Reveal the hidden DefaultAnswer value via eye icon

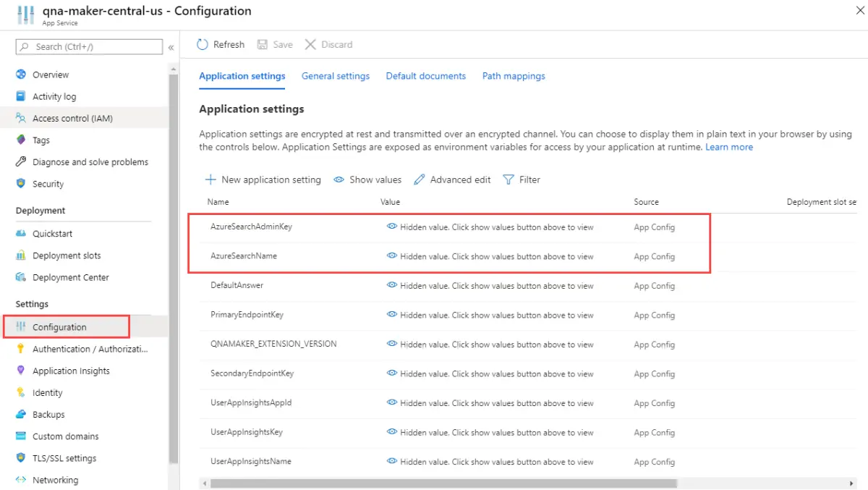pos(392,285)
